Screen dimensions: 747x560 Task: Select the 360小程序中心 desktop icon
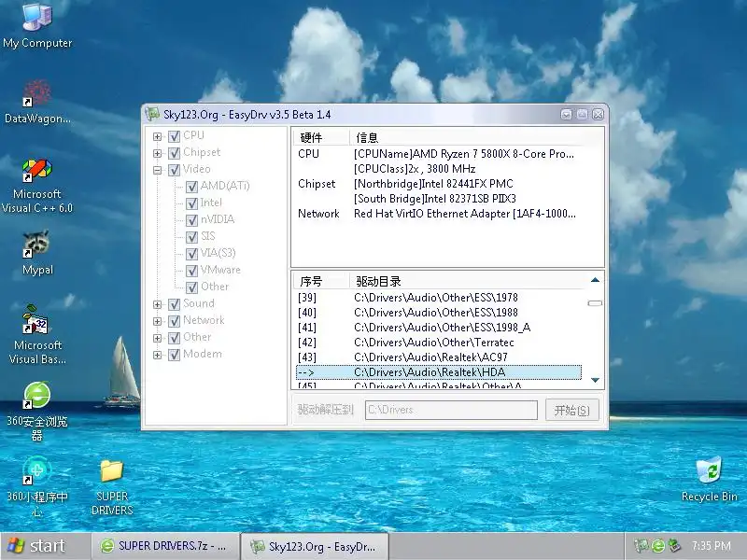[x=37, y=485]
